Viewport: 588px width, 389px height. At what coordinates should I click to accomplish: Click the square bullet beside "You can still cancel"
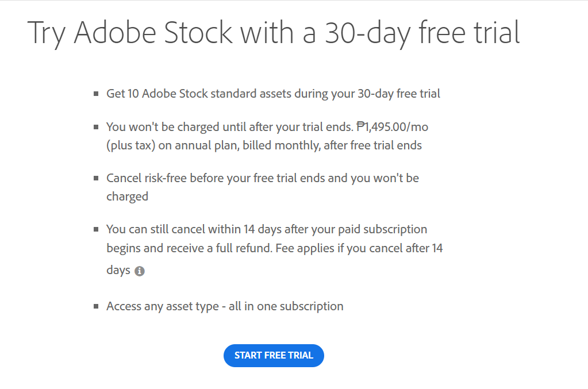pyautogui.click(x=96, y=229)
